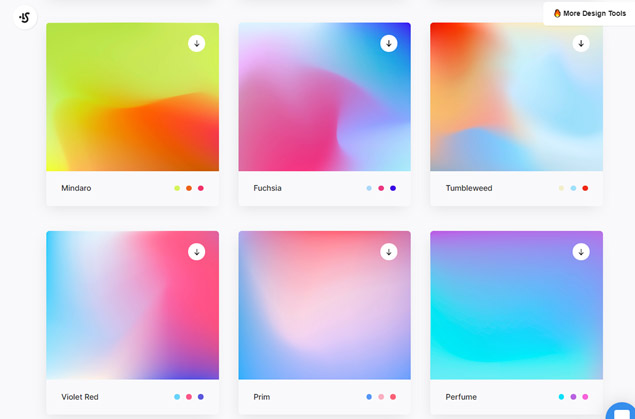Pick the pink swatch under Violet Red
Viewport: 635px width, 419px height.
(189, 397)
